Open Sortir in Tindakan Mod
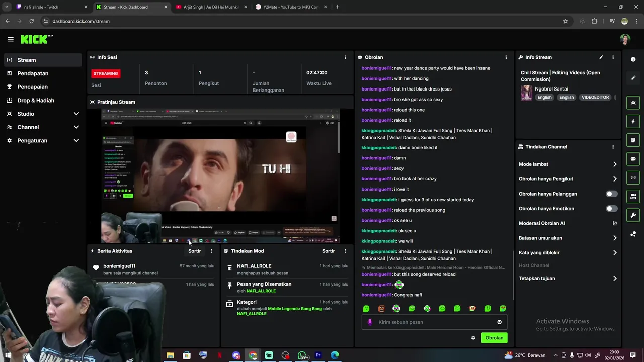Viewport: 644px width, 362px height. pos(329,251)
